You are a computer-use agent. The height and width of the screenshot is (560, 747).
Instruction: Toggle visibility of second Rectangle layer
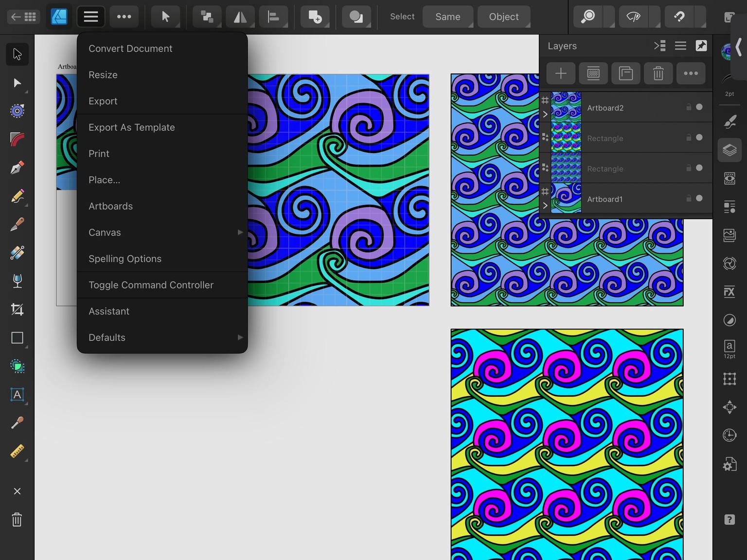699,168
